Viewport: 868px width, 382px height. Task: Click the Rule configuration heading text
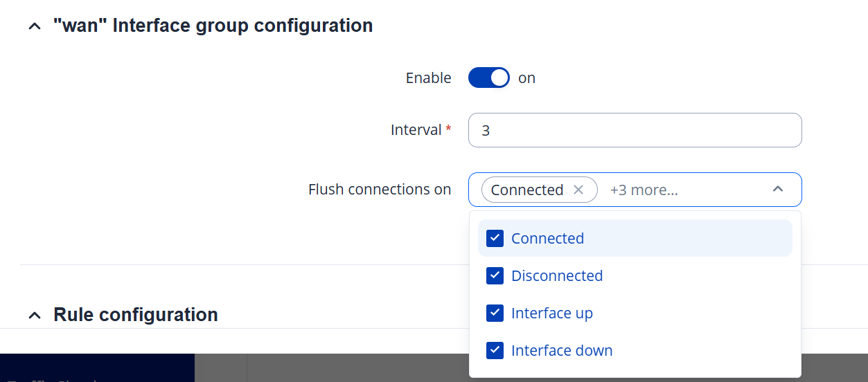(x=135, y=315)
